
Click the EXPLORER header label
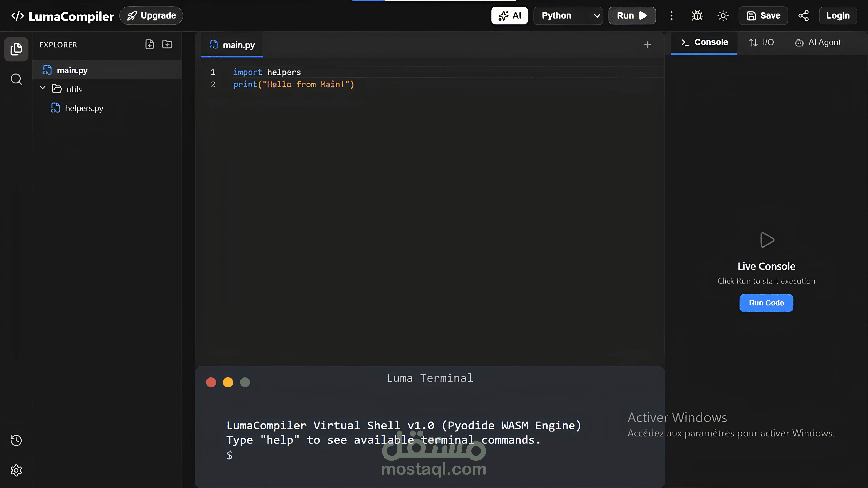[x=58, y=45]
